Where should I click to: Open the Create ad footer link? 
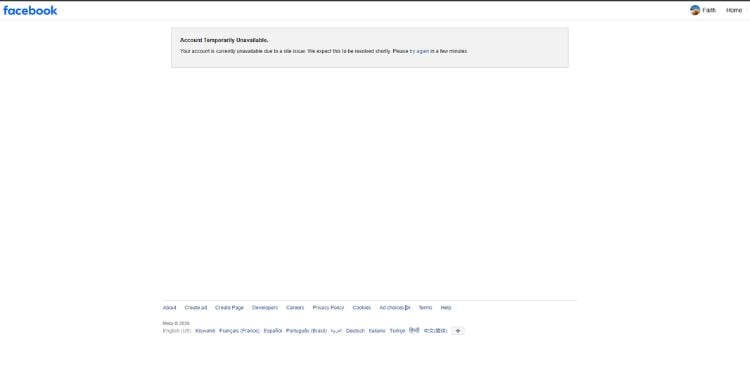click(x=196, y=308)
